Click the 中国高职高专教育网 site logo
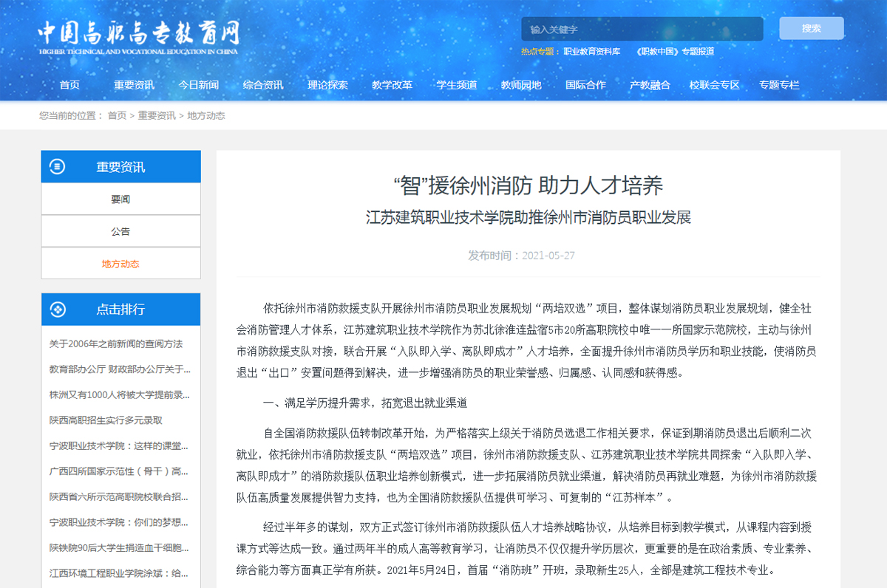Screen dimensions: 887x588 point(138,37)
